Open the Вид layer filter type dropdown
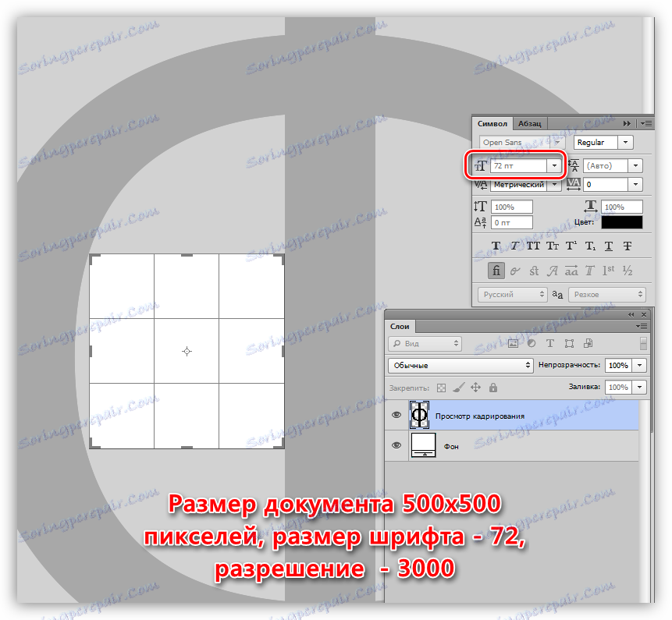 pyautogui.click(x=425, y=343)
